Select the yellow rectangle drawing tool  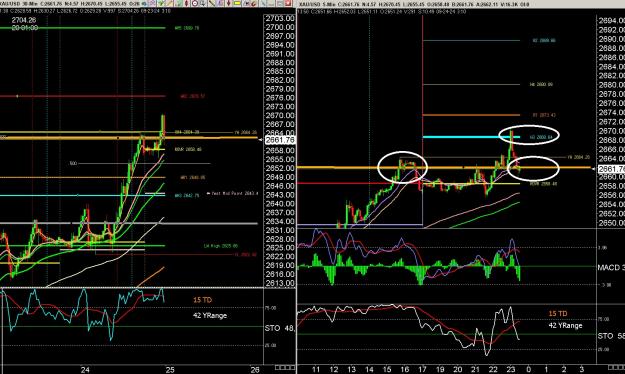[x=237, y=3]
